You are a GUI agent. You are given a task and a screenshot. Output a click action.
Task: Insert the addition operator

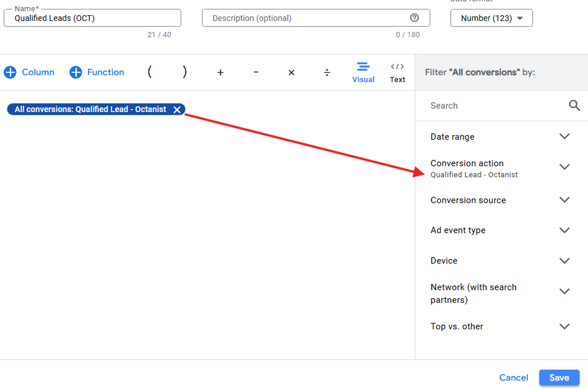(220, 72)
